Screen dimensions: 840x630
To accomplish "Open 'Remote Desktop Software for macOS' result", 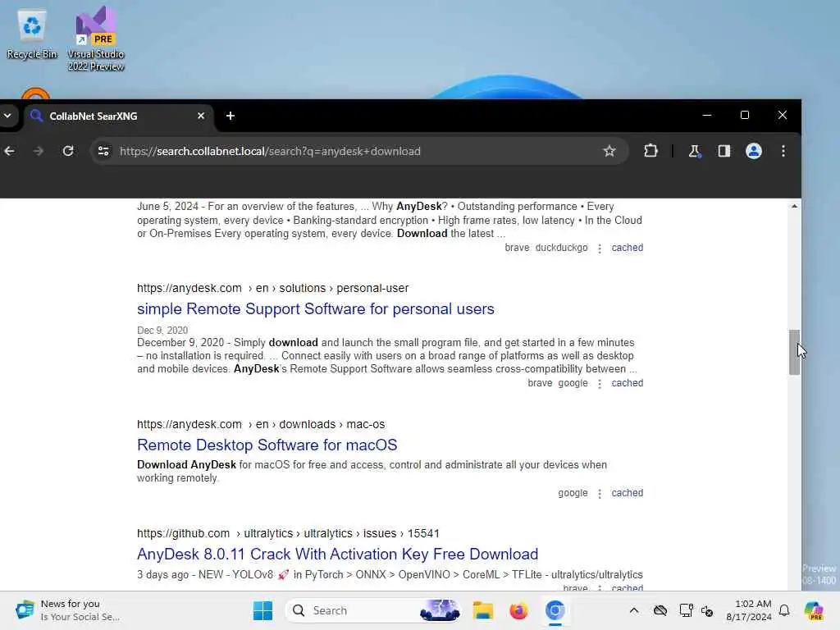I will (x=267, y=445).
